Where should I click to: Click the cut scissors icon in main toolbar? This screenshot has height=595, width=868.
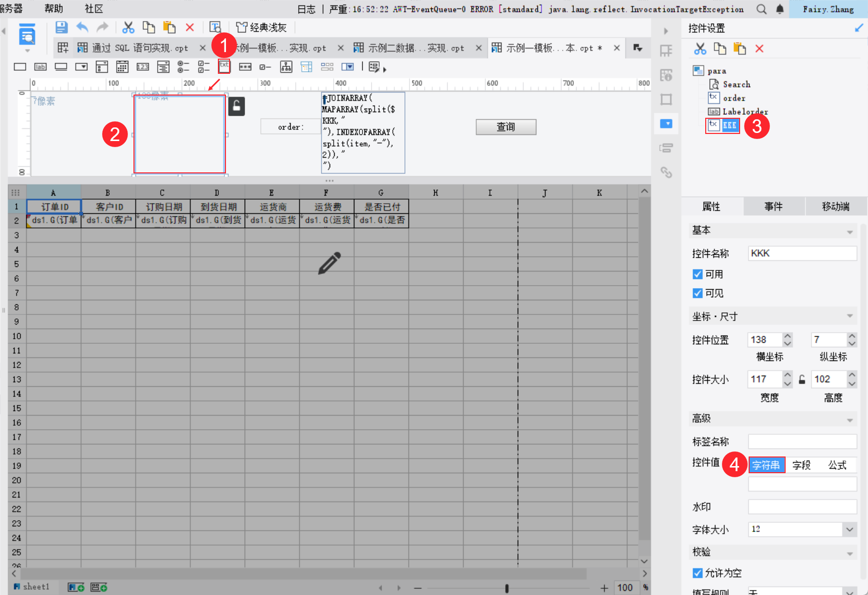128,27
